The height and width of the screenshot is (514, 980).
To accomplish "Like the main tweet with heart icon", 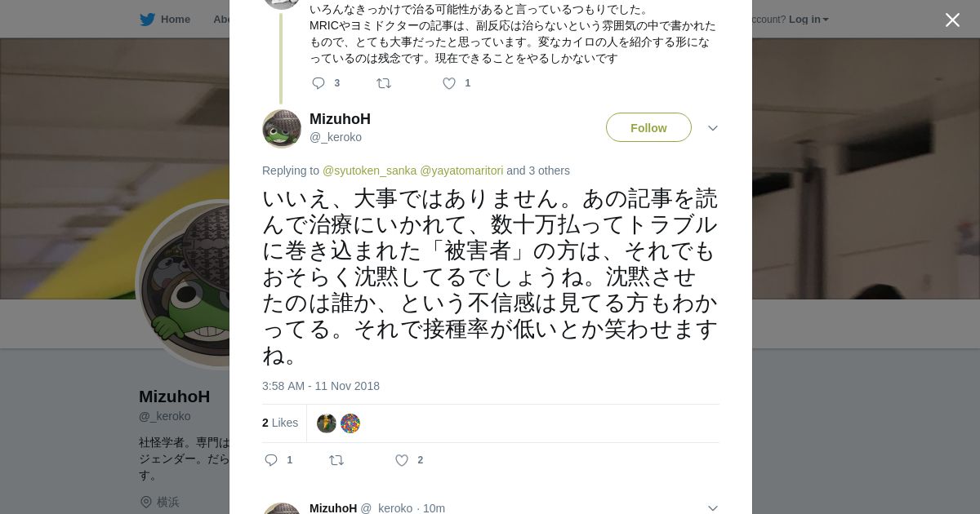I will click(x=402, y=460).
